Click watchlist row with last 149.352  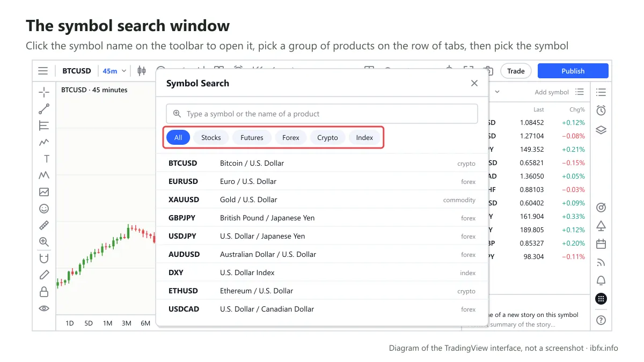(x=539, y=150)
